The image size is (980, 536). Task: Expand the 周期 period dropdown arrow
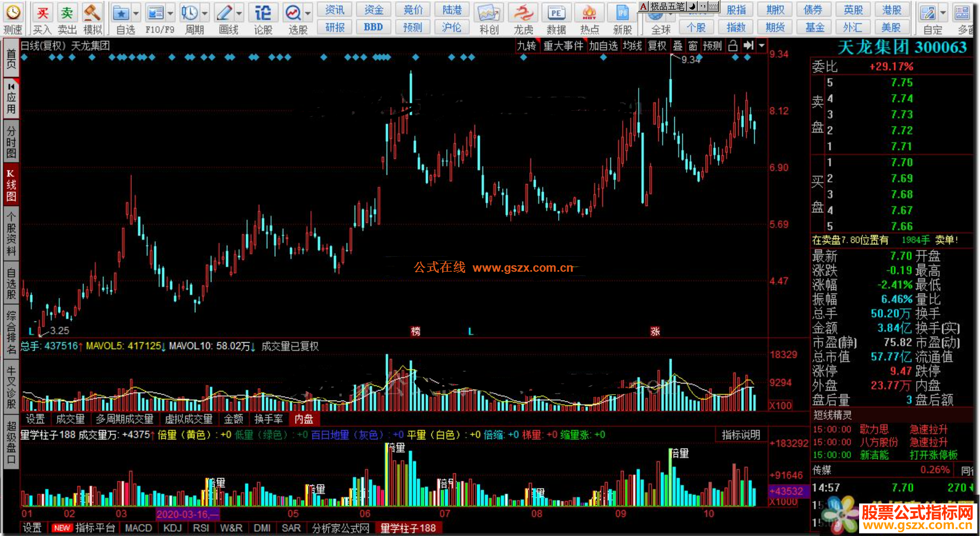[205, 13]
